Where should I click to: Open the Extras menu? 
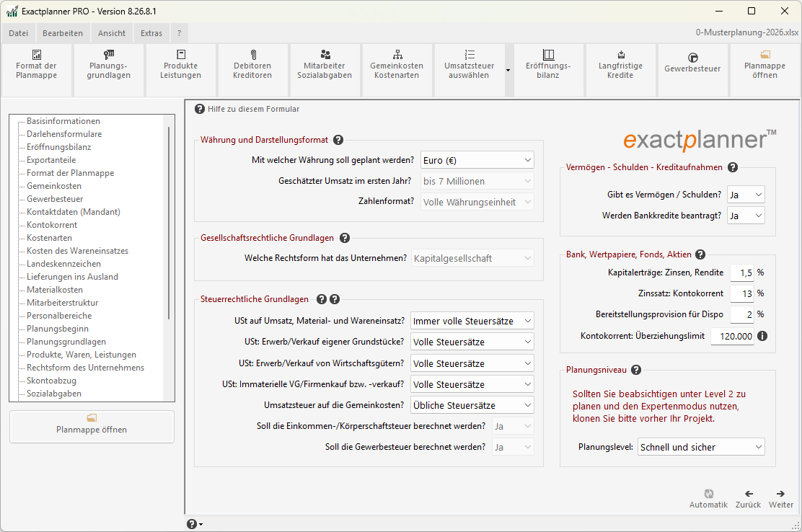tap(151, 33)
